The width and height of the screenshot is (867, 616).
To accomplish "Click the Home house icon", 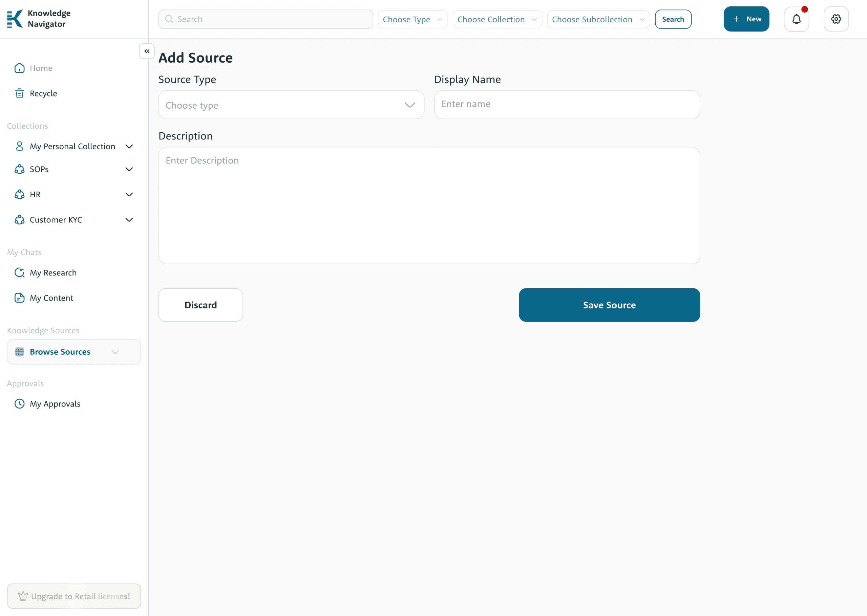I will (19, 68).
